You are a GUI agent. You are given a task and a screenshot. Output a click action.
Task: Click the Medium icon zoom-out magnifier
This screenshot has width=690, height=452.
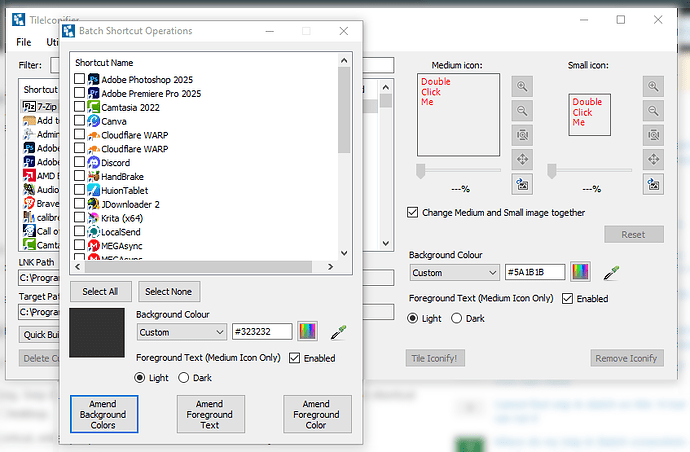(522, 110)
